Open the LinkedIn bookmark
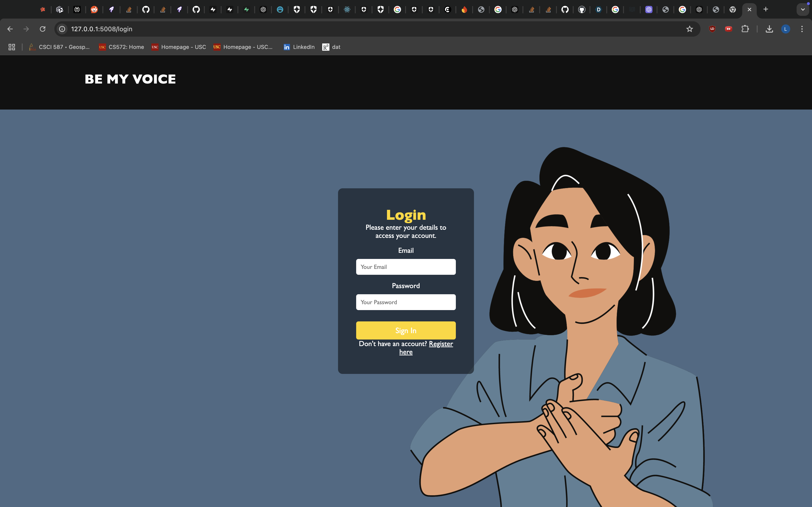Image resolution: width=812 pixels, height=507 pixels. tap(299, 47)
